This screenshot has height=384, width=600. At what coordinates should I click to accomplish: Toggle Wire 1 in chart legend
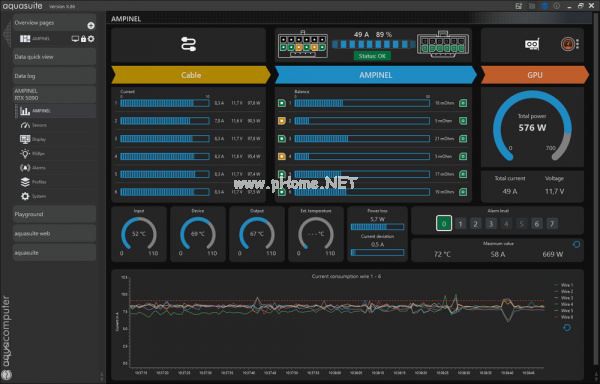pyautogui.click(x=564, y=285)
